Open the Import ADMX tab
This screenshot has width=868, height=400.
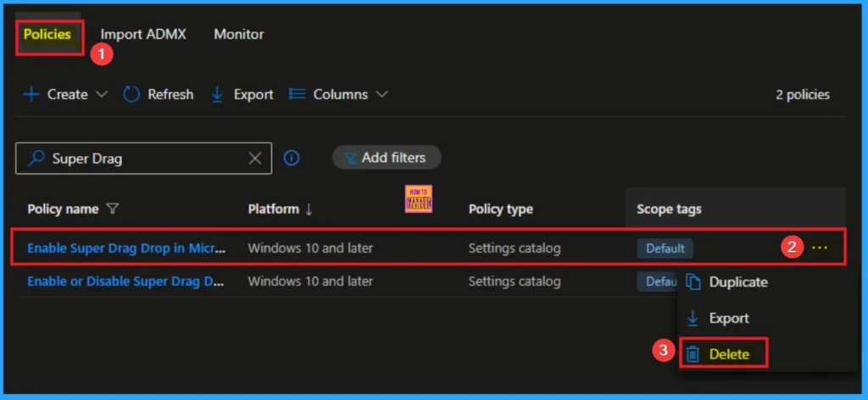pos(142,34)
